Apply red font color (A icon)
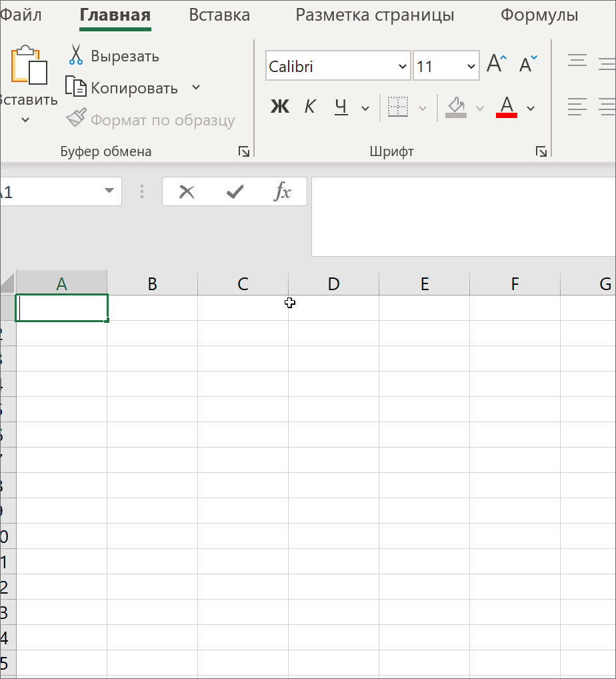616x679 pixels. 507,107
